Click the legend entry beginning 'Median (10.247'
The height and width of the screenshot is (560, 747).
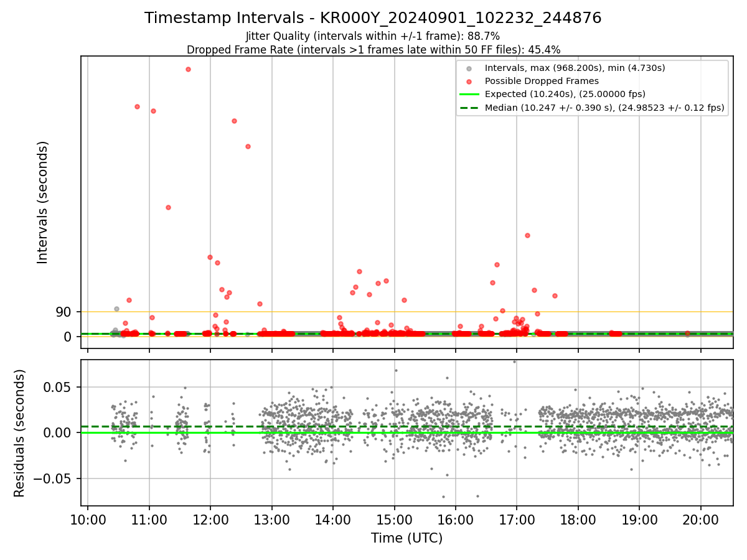point(604,108)
